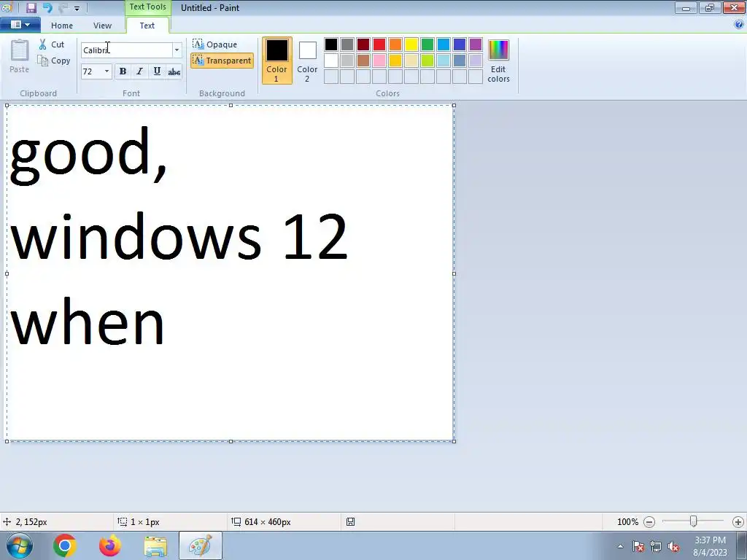Viewport: 747px width, 560px height.
Task: Switch to the View tab
Action: pyautogui.click(x=102, y=26)
